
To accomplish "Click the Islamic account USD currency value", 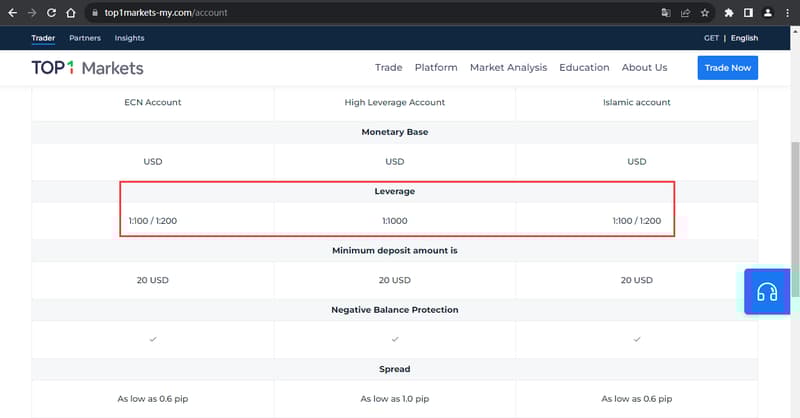I will tap(636, 161).
